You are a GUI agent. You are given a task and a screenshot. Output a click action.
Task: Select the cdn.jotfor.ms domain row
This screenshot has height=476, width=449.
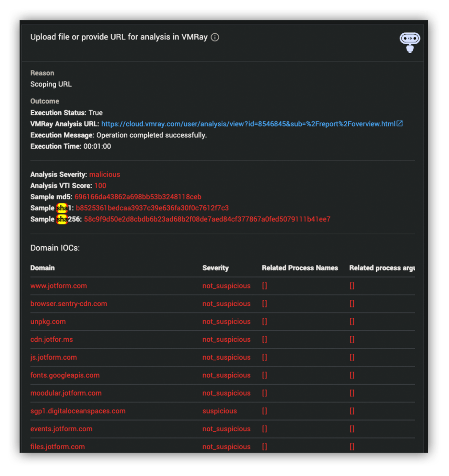click(x=222, y=339)
